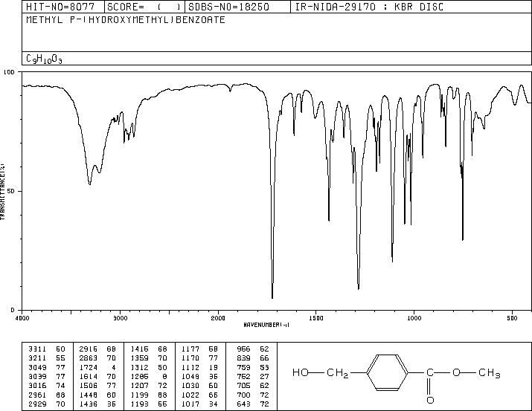
Task: Click the benzene ring in structure diagram
Action: (388, 372)
